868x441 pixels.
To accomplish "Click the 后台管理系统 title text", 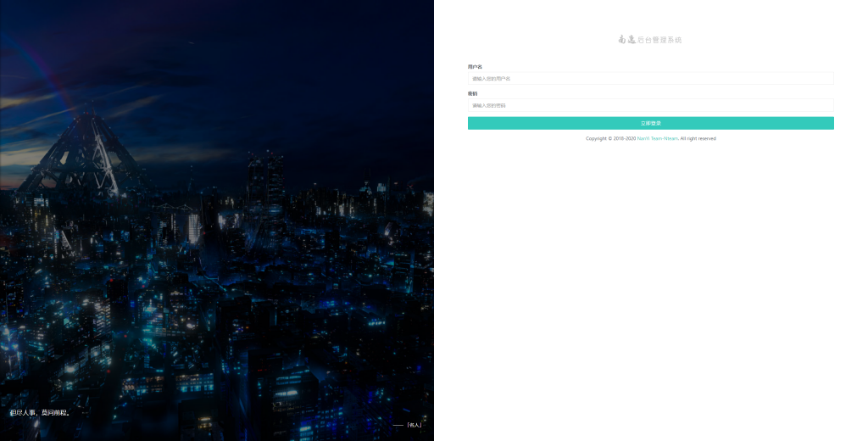I will pyautogui.click(x=659, y=40).
